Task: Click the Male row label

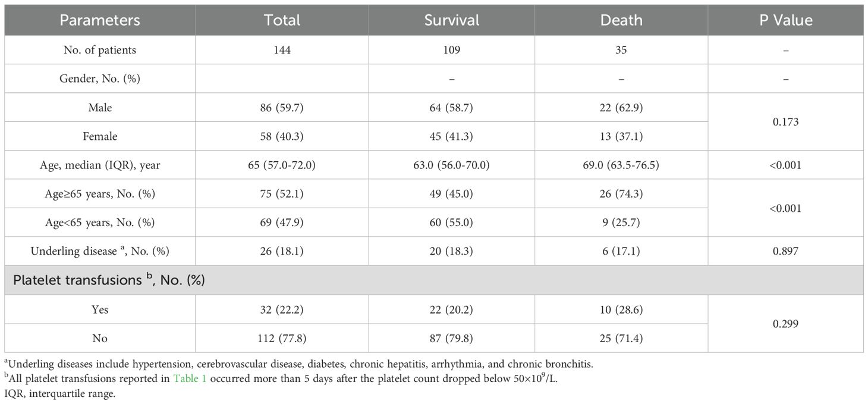Action: 100,108
